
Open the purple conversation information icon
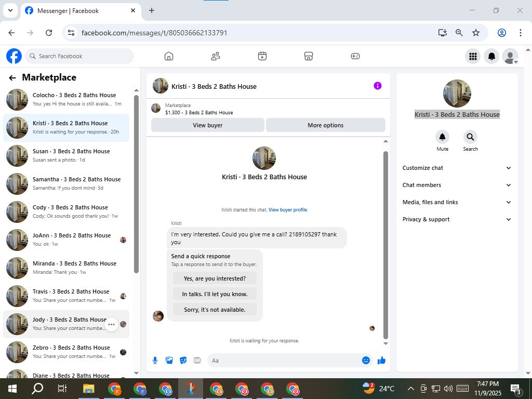tap(378, 86)
